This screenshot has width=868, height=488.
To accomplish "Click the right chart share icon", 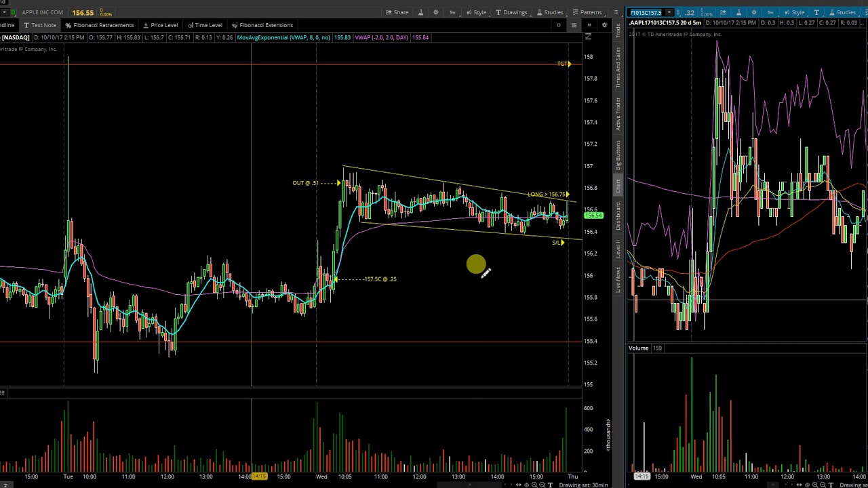I will (723, 12).
